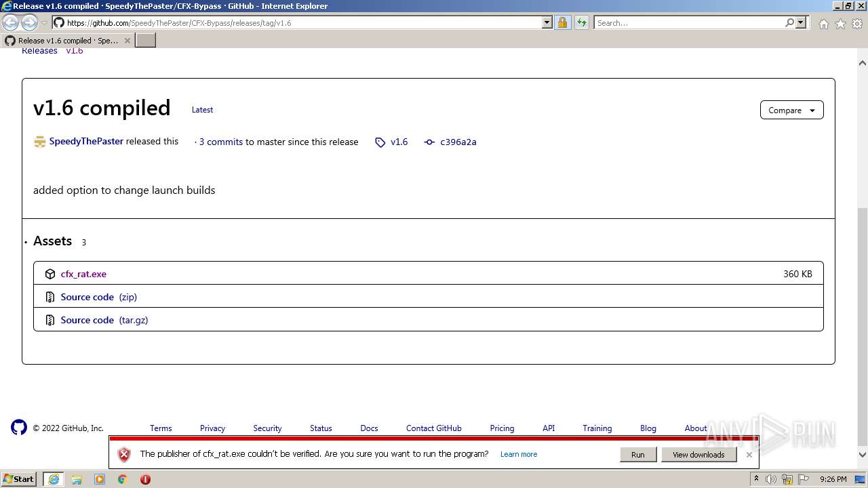Open the Blog footer link
868x488 pixels.
pyautogui.click(x=648, y=428)
